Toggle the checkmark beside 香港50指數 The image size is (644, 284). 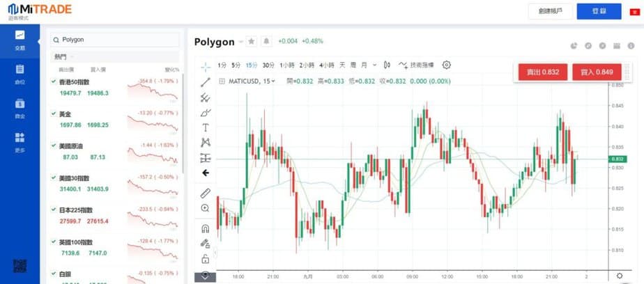click(54, 81)
